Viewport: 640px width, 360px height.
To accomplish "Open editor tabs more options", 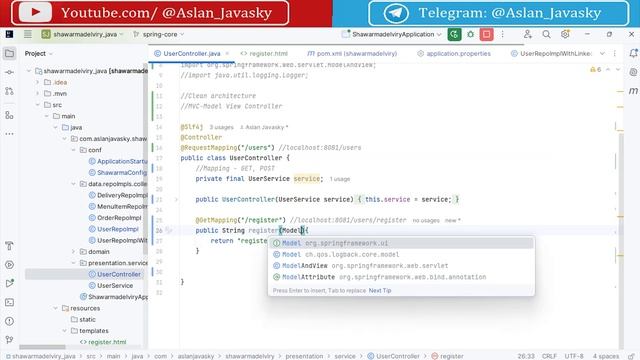I will tap(615, 53).
